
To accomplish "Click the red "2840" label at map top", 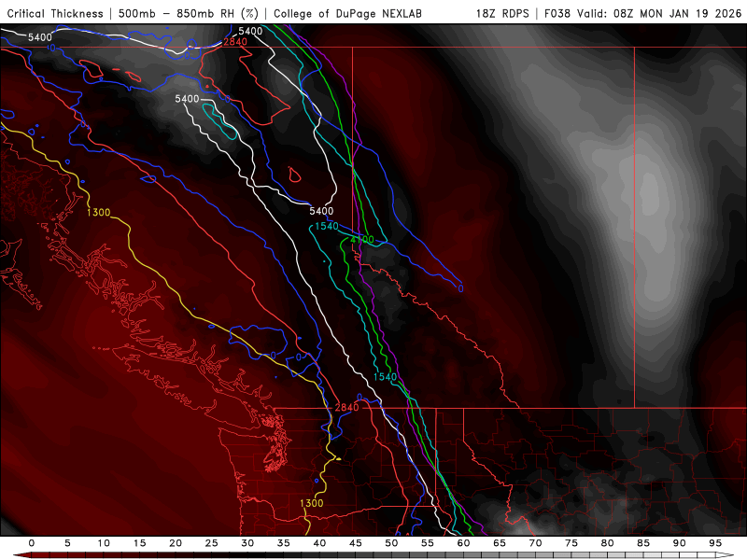I will pos(235,42).
